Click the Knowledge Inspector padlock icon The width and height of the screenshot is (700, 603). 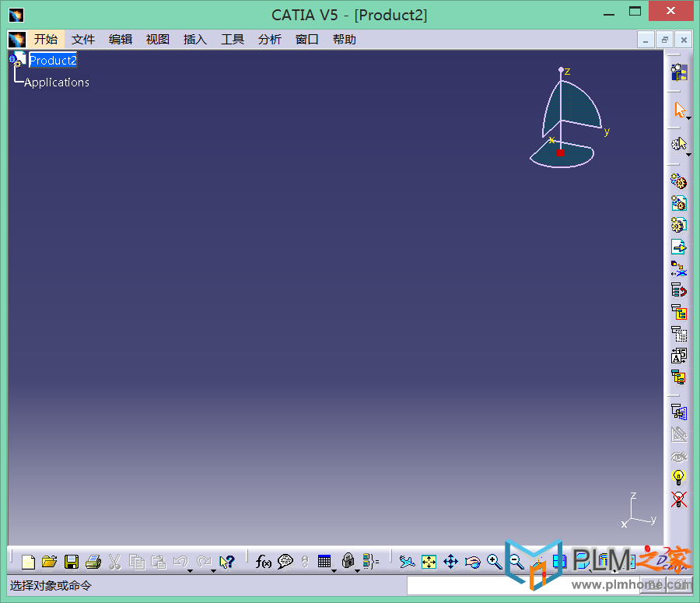(348, 561)
